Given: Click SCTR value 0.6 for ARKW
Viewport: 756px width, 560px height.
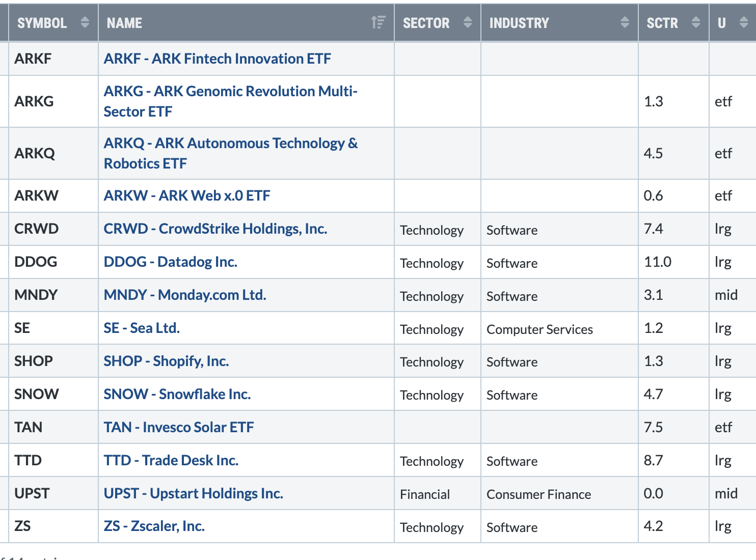Looking at the screenshot, I should 653,195.
